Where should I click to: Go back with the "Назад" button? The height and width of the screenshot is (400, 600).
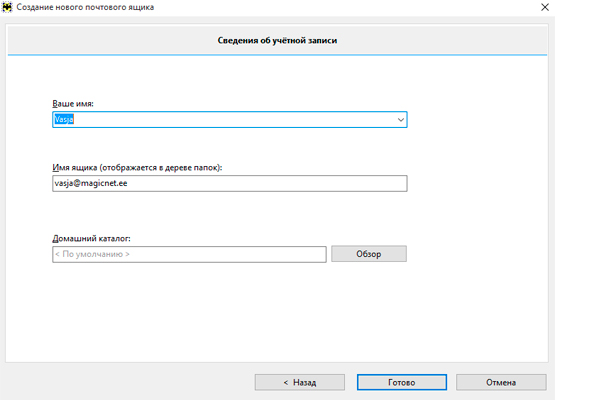tap(300, 382)
